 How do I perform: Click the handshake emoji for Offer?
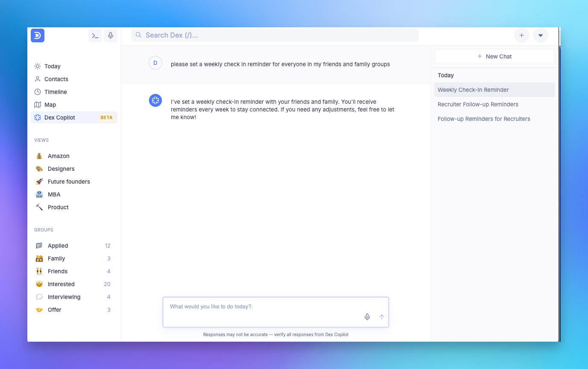[x=39, y=310]
